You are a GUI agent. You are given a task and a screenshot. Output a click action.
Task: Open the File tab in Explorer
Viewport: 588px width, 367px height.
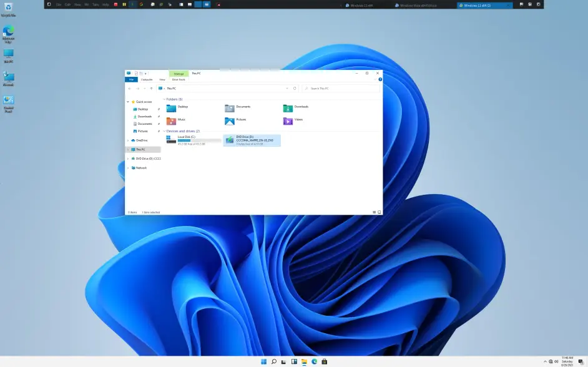pos(131,79)
